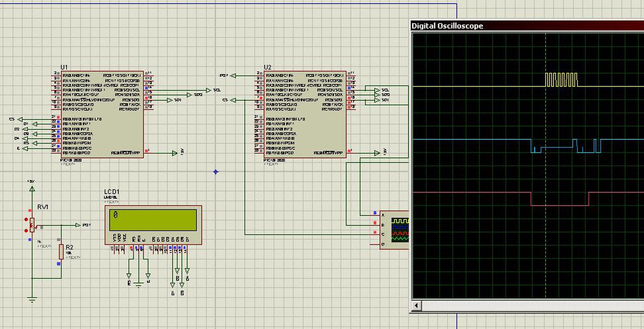The image size is (644, 329).
Task: Click the POT terminal left of U2
Action: pos(228,75)
